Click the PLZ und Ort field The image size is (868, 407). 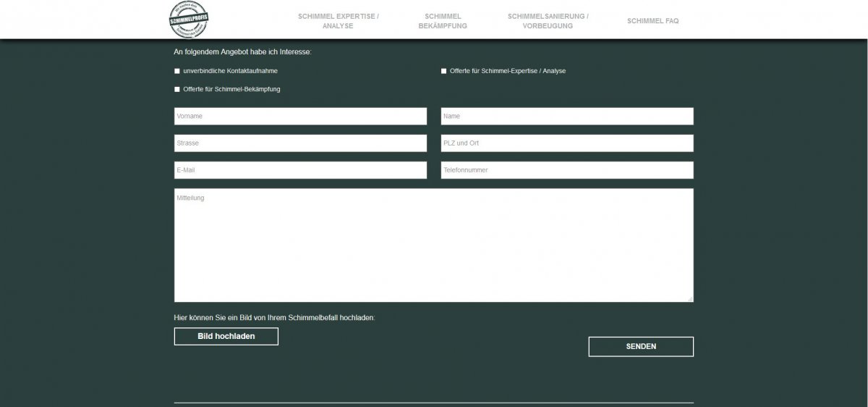tap(567, 143)
